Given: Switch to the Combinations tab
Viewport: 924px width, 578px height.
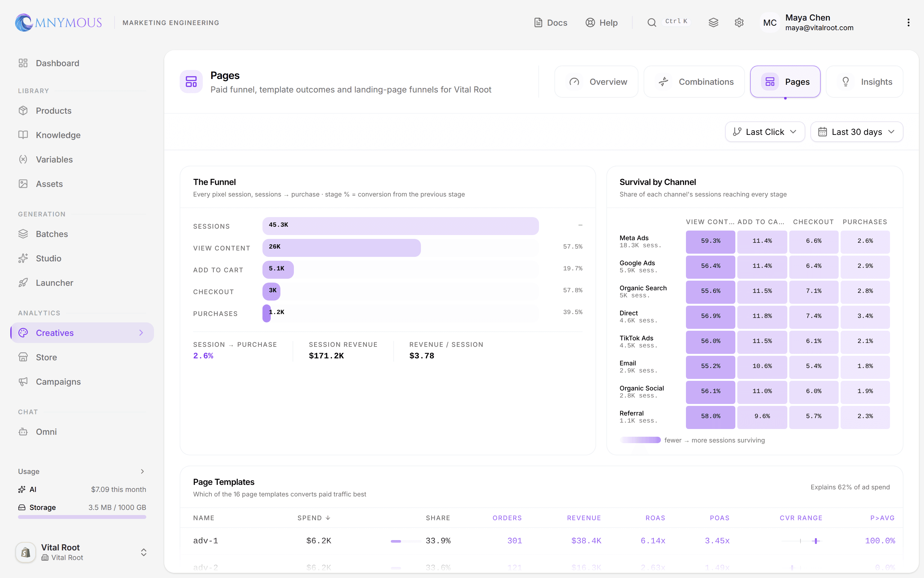Looking at the screenshot, I should (x=694, y=82).
